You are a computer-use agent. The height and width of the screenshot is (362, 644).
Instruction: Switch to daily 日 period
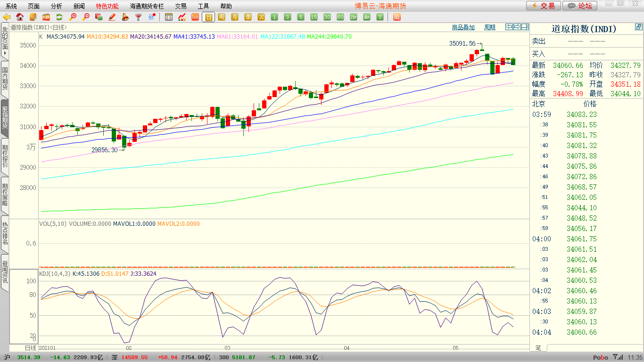(208, 17)
